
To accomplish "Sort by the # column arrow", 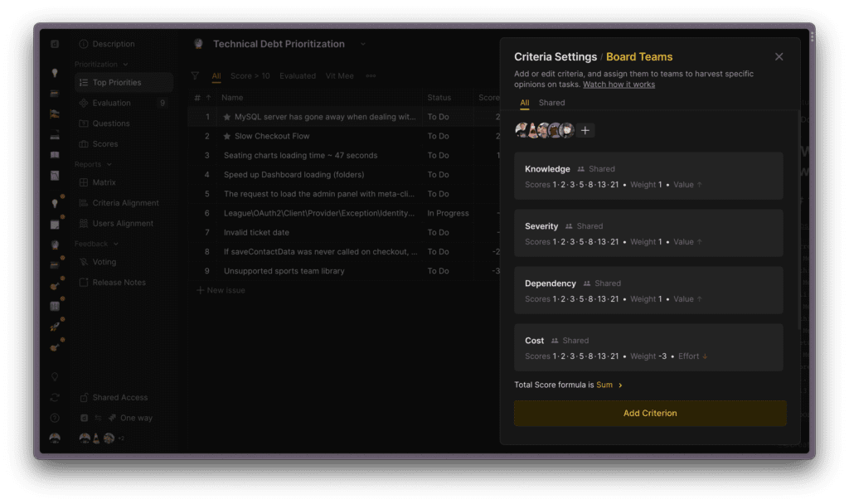I will coord(208,98).
